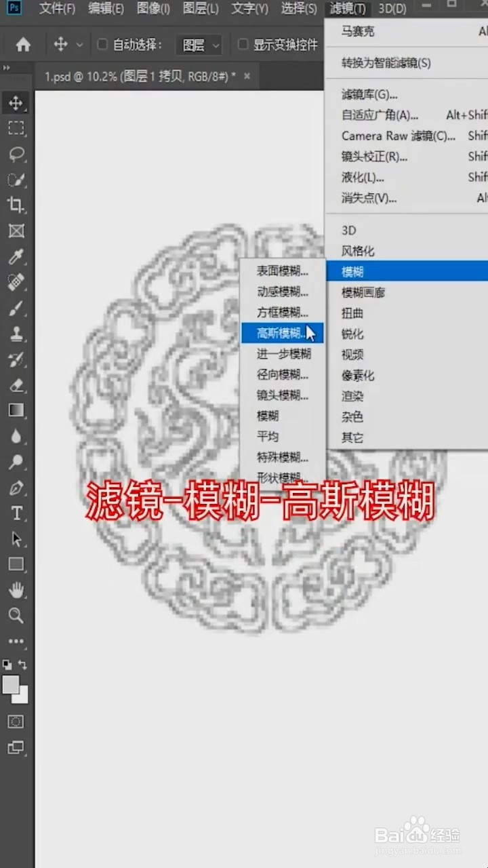Image resolution: width=488 pixels, height=868 pixels.
Task: Swap foreground and background colors
Action: [x=23, y=665]
